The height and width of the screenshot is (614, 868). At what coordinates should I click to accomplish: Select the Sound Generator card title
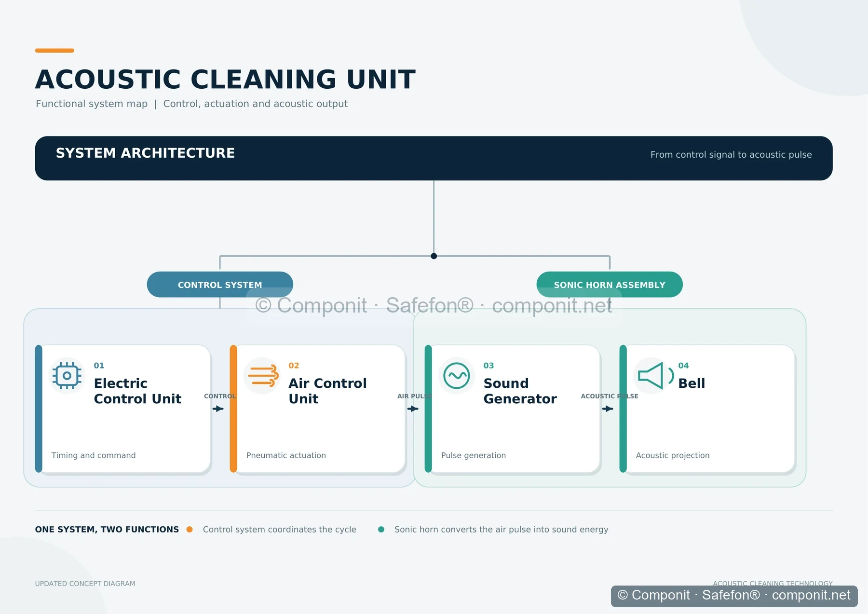(x=520, y=391)
